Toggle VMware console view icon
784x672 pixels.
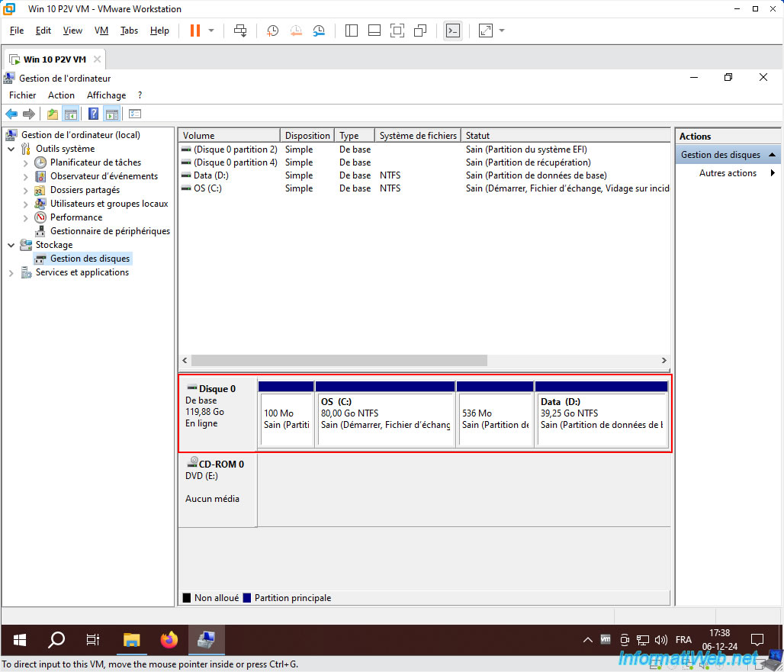coord(453,31)
